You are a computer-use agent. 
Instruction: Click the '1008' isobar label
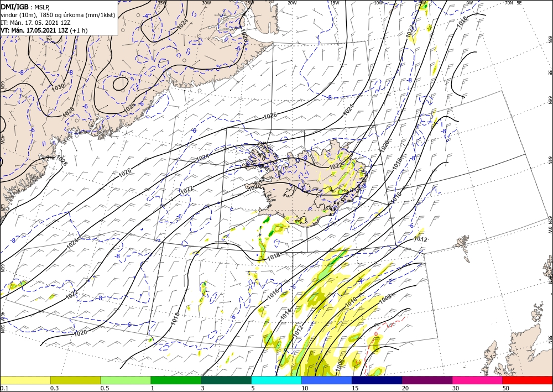[385, 299]
